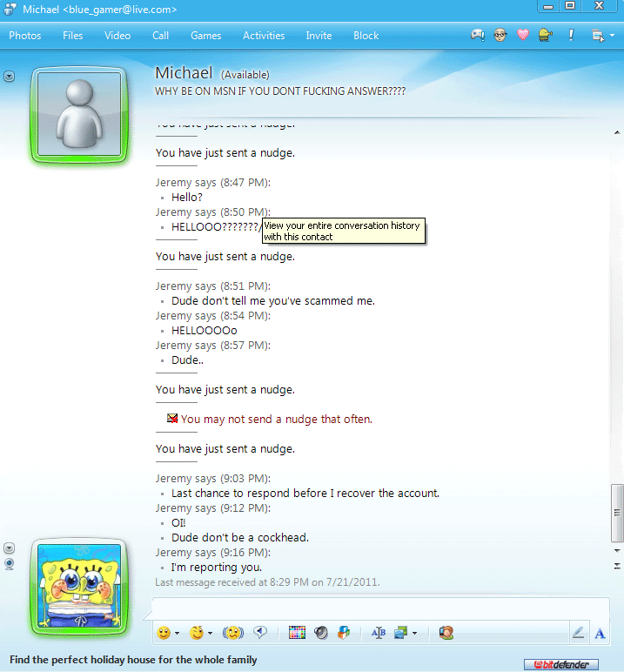Click the (Available) status text
624x672 pixels.
[245, 75]
